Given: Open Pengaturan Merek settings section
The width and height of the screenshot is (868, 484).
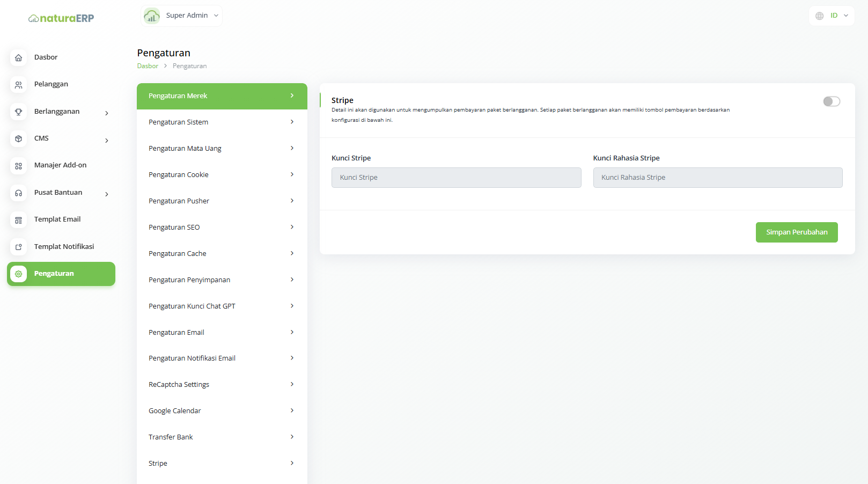Looking at the screenshot, I should (222, 96).
